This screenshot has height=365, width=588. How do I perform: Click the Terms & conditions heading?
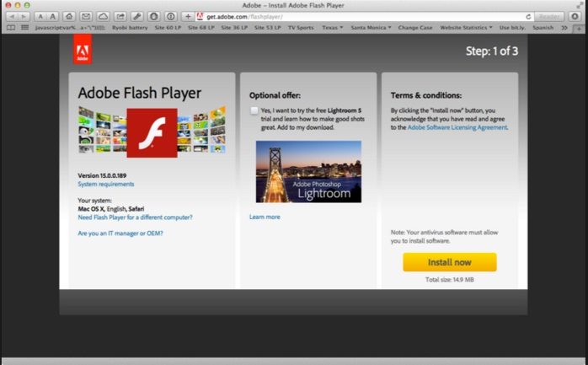pyautogui.click(x=426, y=95)
